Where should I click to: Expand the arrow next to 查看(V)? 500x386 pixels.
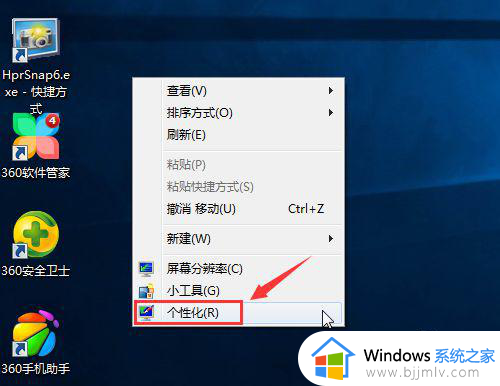point(330,91)
